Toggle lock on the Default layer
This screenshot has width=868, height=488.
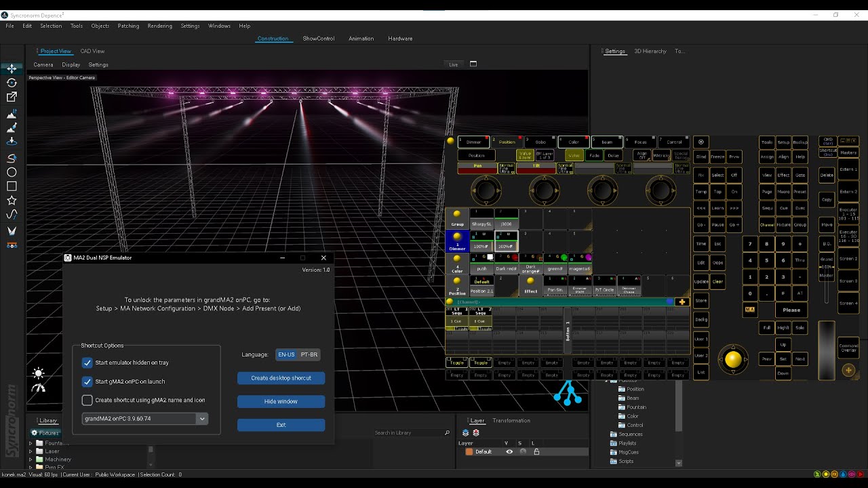(x=536, y=452)
